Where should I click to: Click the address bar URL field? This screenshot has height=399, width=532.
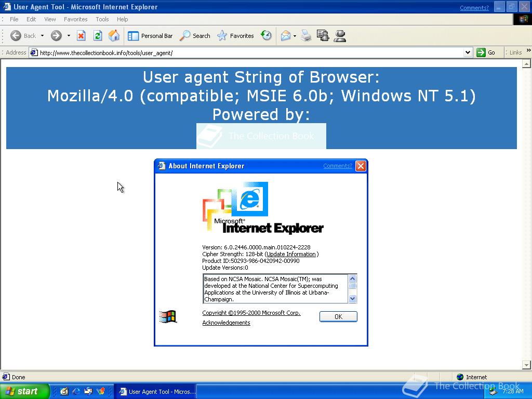(x=251, y=52)
